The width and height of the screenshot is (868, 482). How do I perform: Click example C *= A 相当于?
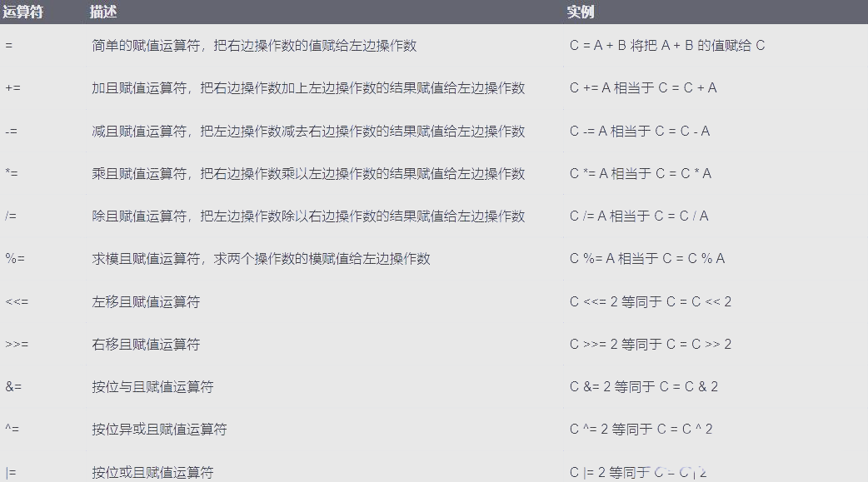click(x=641, y=174)
